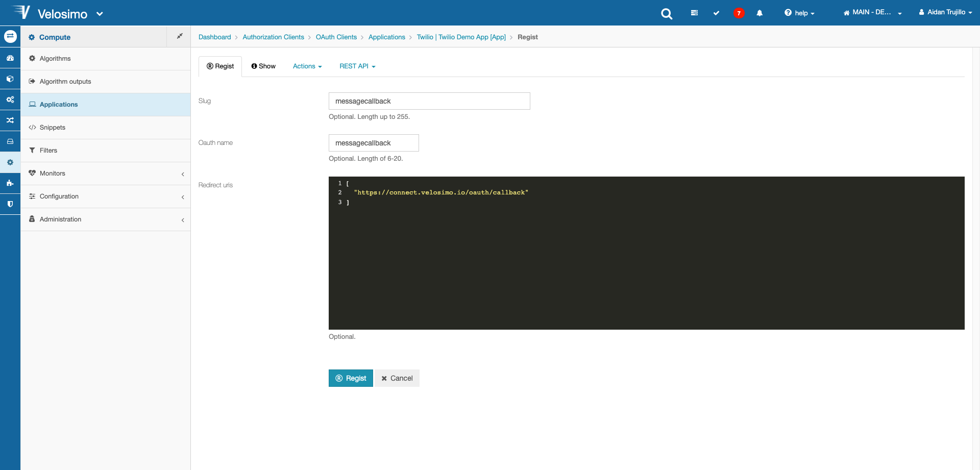Click into the Slug input field
The width and height of the screenshot is (980, 470).
pos(429,101)
